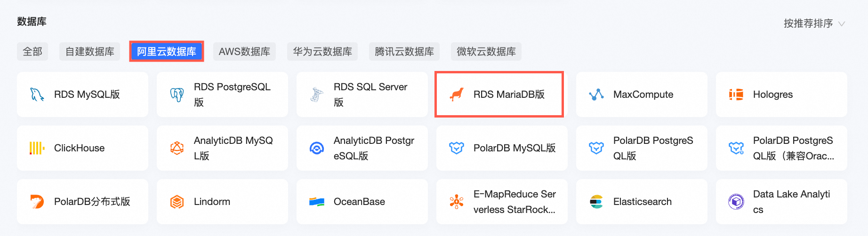Pick the E-MapReduce Serverless StarRocks label

pos(515,202)
